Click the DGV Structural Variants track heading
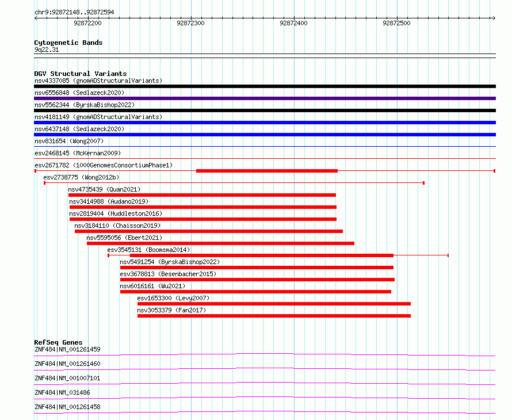This screenshot has width=512, height=420. [x=81, y=74]
